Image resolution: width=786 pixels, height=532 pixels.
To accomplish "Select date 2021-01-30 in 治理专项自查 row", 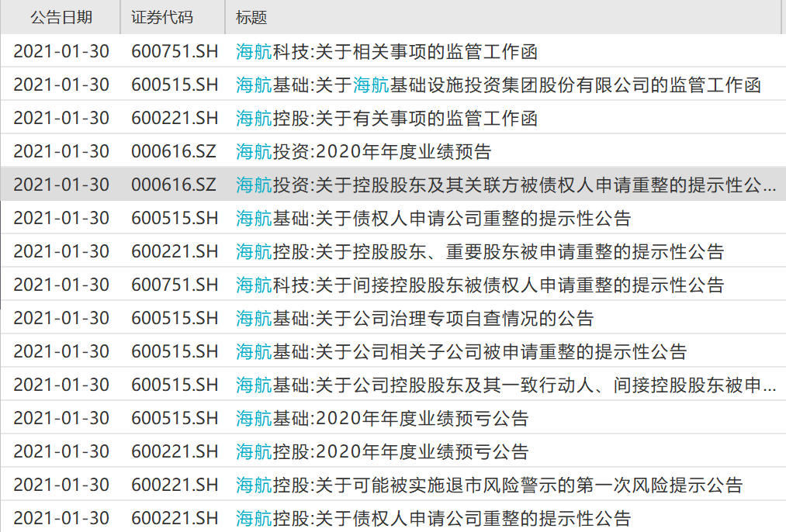I will 61,318.
